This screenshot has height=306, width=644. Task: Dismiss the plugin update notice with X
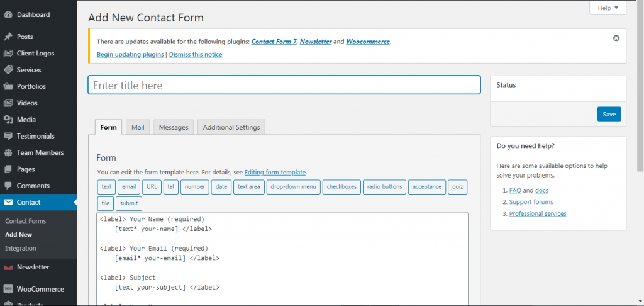point(616,38)
